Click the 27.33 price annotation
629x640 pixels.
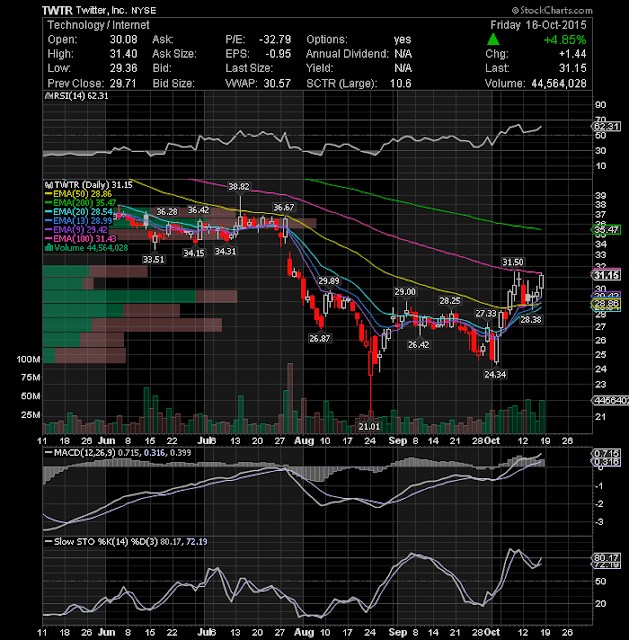pos(486,313)
